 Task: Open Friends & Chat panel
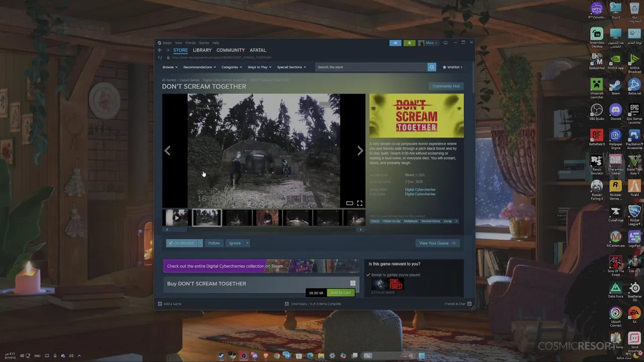point(458,304)
